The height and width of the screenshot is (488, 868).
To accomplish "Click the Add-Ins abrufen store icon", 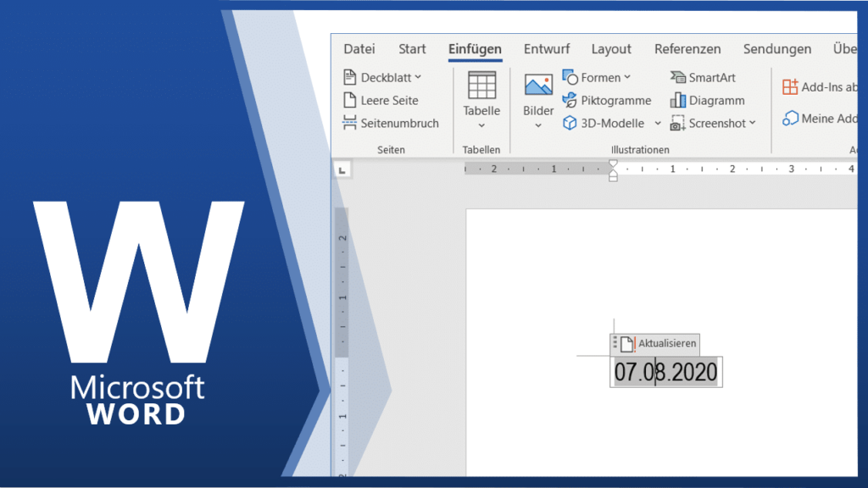I will 790,87.
